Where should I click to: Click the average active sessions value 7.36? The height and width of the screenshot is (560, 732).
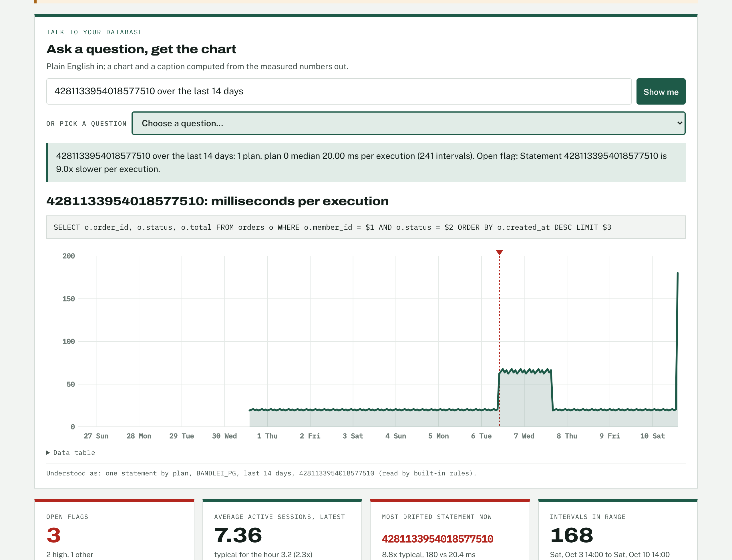tap(238, 535)
